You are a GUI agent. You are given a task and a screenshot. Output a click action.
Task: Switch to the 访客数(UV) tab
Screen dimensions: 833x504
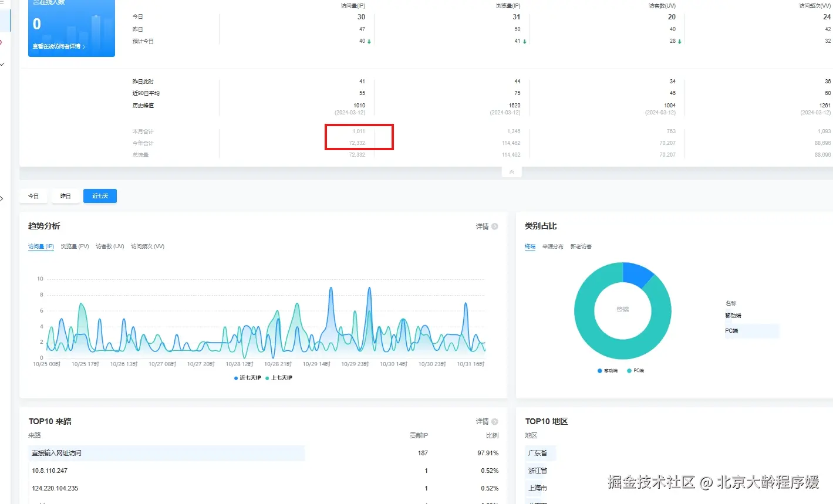coord(109,246)
